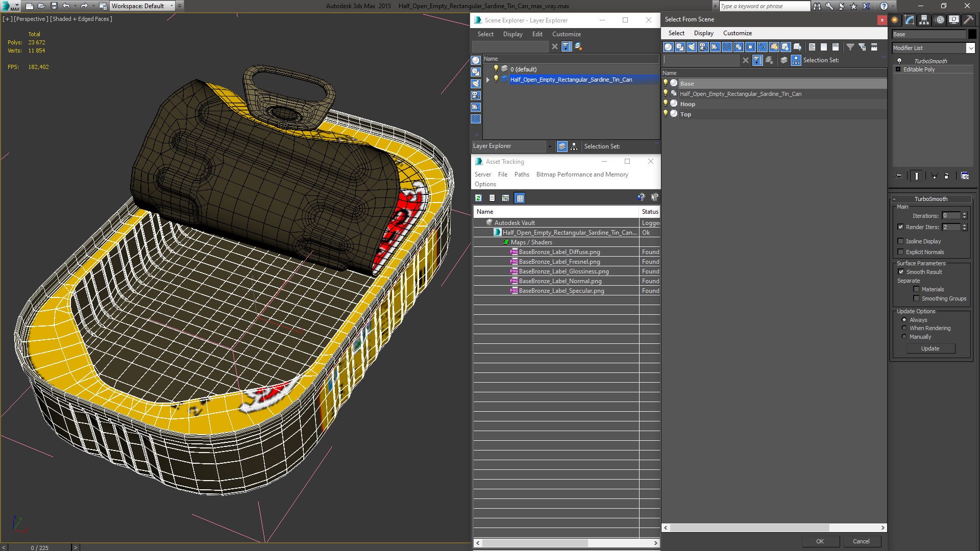Click Refresh icon in Asset Tracking toolbar

478,198
